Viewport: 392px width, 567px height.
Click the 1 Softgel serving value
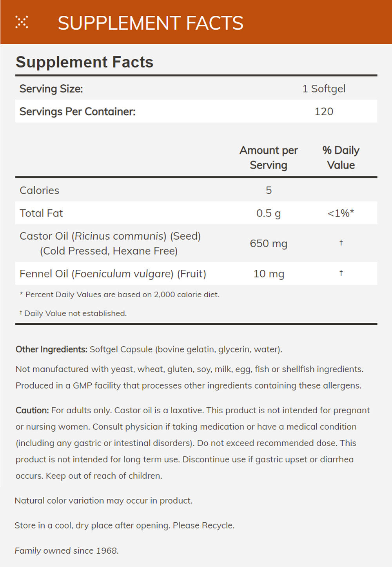pyautogui.click(x=324, y=89)
